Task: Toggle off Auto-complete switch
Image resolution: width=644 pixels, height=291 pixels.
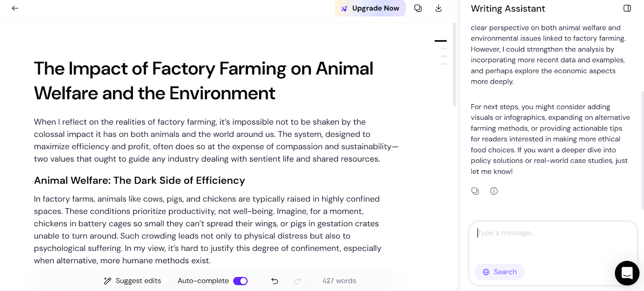Action: [240, 281]
